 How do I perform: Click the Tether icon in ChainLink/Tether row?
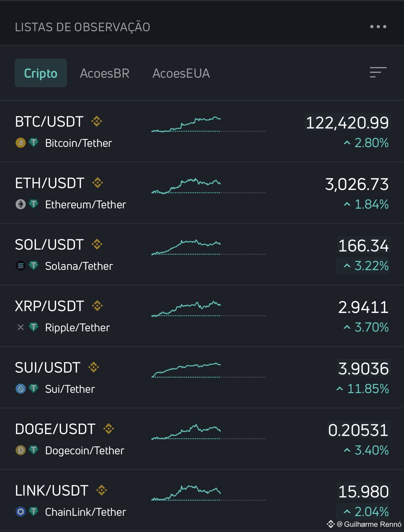[33, 512]
